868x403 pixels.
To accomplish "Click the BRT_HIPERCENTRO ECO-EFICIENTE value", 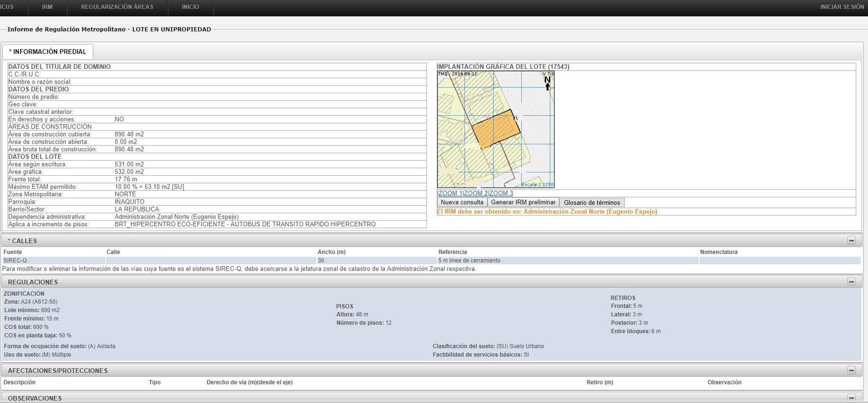I will pyautogui.click(x=245, y=224).
